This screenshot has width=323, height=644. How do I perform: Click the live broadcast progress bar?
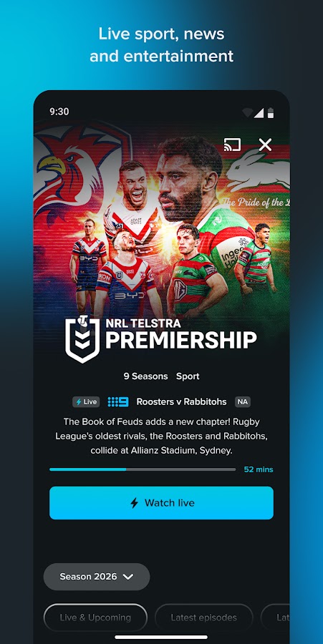point(143,469)
